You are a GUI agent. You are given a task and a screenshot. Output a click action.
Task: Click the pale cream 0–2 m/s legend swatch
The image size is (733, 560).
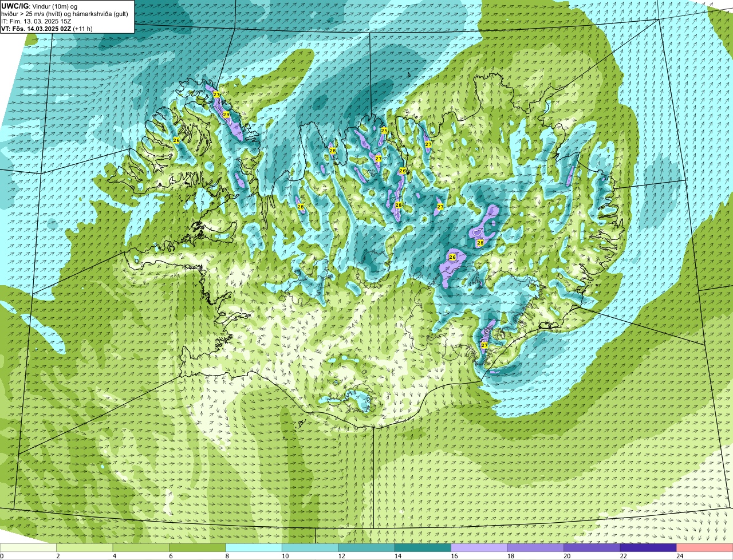28,548
